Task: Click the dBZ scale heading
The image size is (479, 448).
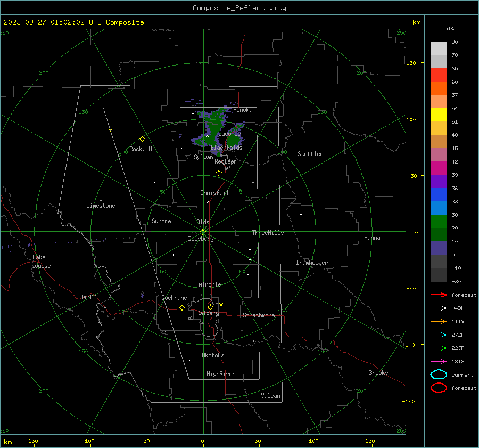Action: [451, 28]
